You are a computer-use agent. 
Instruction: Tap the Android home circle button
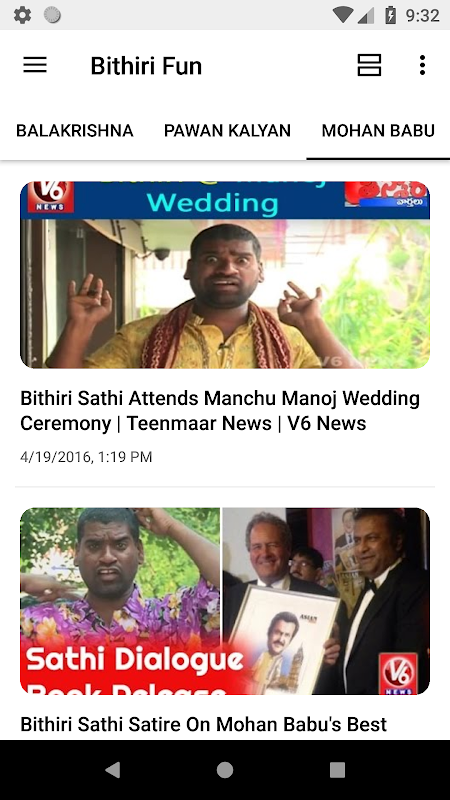coord(224,769)
